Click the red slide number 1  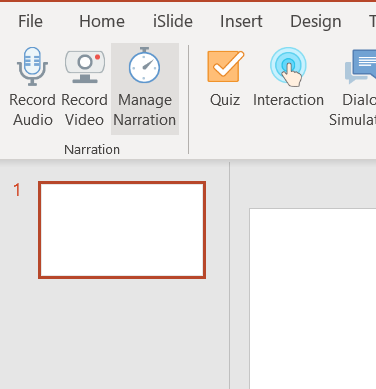tap(17, 190)
